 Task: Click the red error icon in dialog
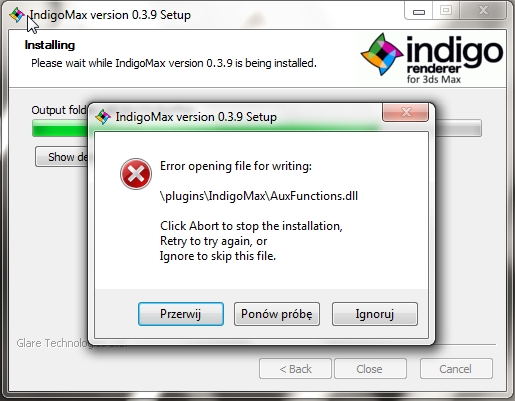(x=136, y=174)
